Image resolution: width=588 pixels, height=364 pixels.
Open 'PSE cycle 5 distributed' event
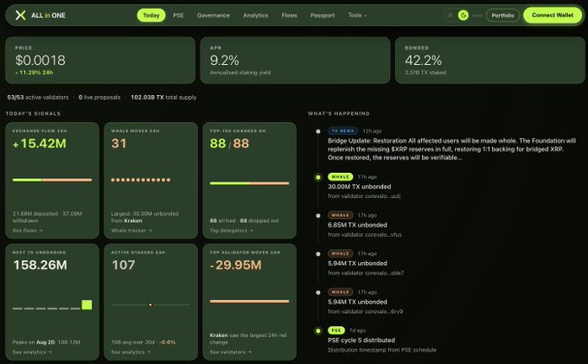(x=361, y=341)
